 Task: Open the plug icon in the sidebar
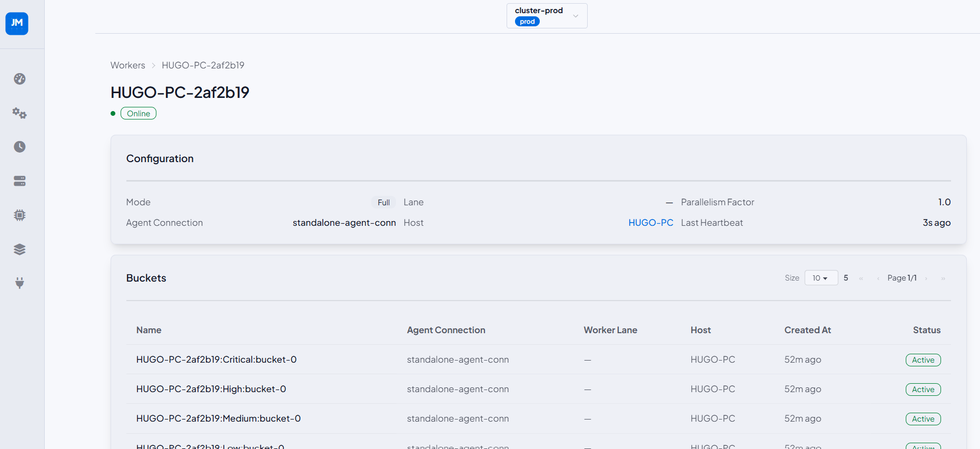pos(19,283)
